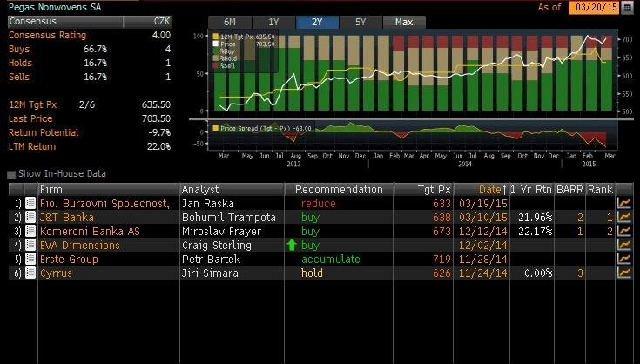Click analyst name Jiri Simara
This screenshot has height=364, width=640.
[210, 273]
